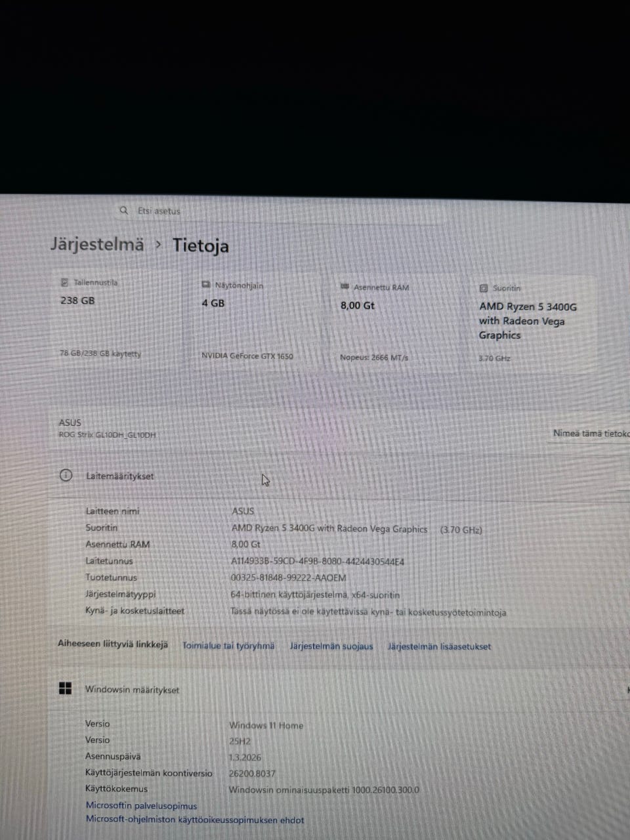Click the Tallennustila storage icon
This screenshot has width=630, height=840.
click(x=64, y=282)
